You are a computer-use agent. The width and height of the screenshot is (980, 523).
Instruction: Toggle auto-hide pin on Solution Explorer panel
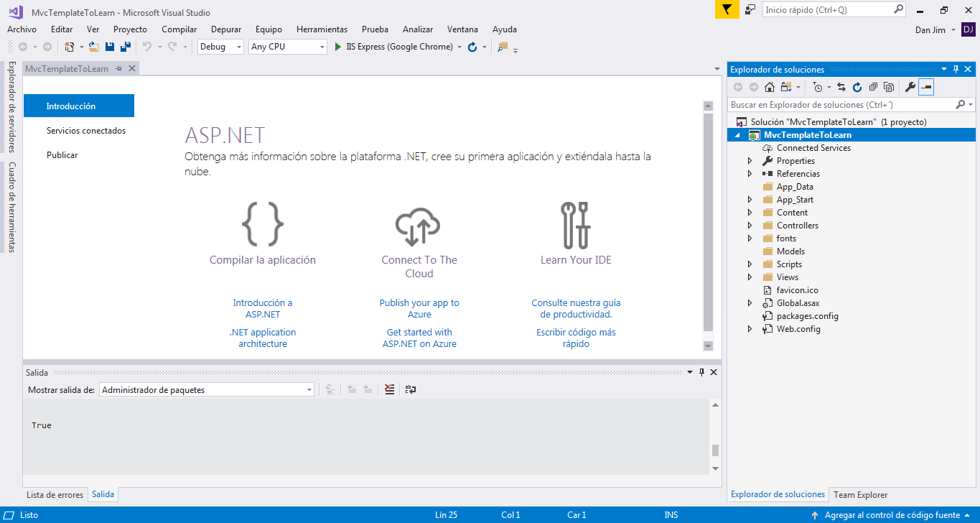956,70
